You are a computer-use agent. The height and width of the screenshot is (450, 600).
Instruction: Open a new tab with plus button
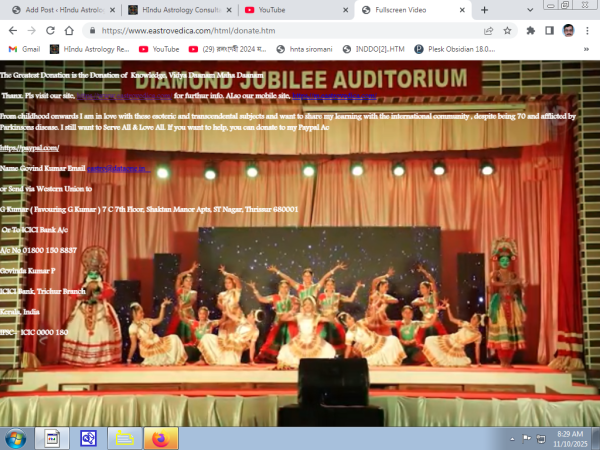tap(483, 8)
